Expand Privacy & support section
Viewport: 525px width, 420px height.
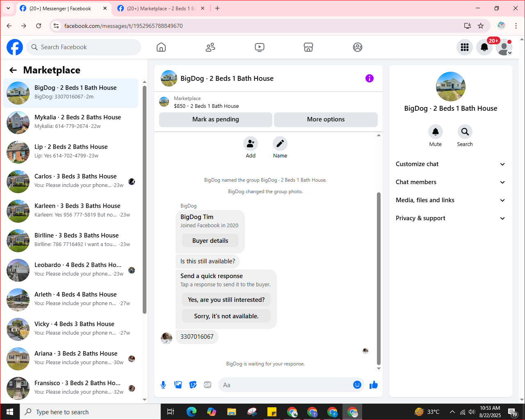pos(450,218)
